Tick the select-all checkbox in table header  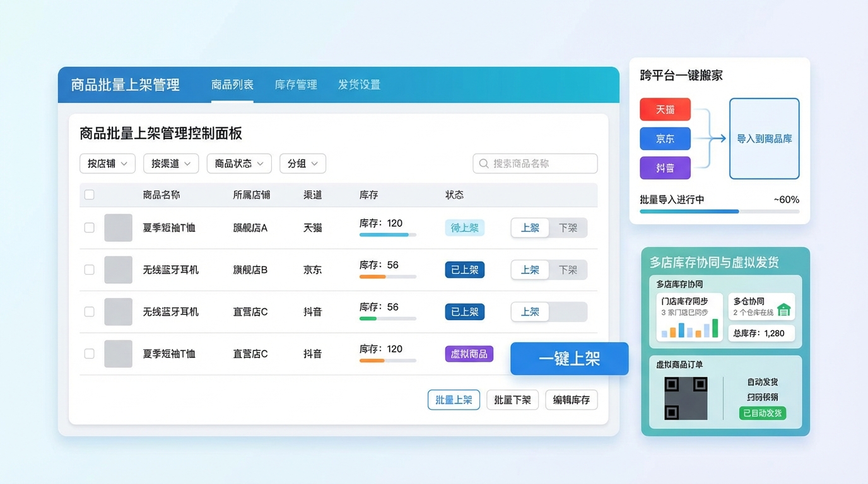(x=90, y=195)
